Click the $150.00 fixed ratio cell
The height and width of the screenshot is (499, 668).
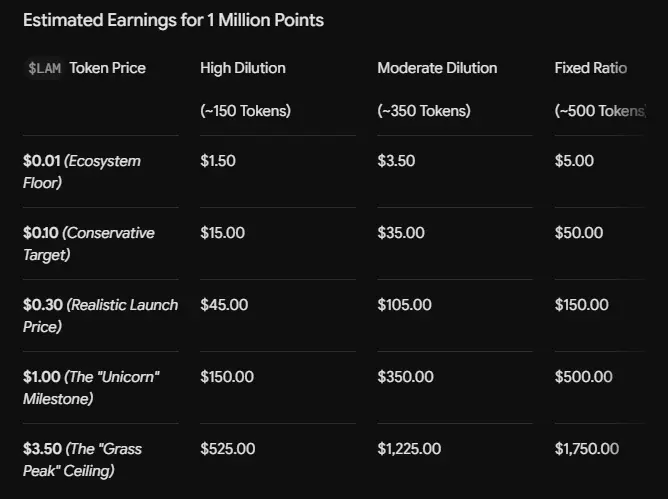(x=582, y=305)
